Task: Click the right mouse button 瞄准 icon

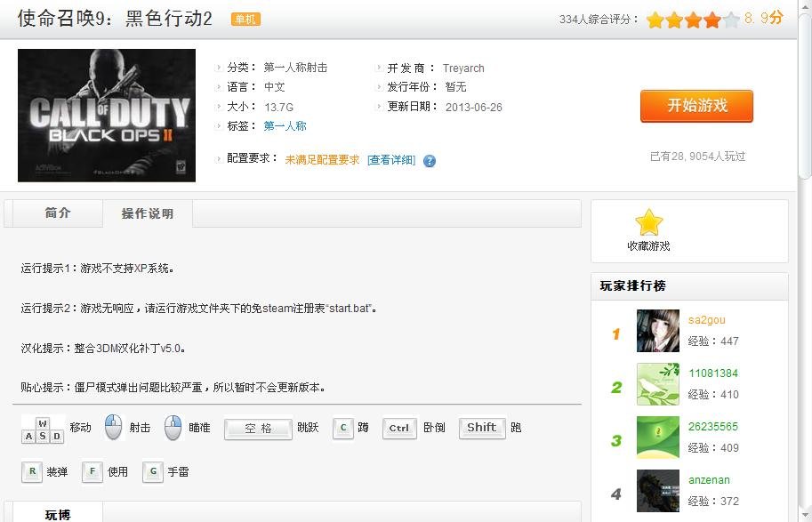Action: [173, 427]
